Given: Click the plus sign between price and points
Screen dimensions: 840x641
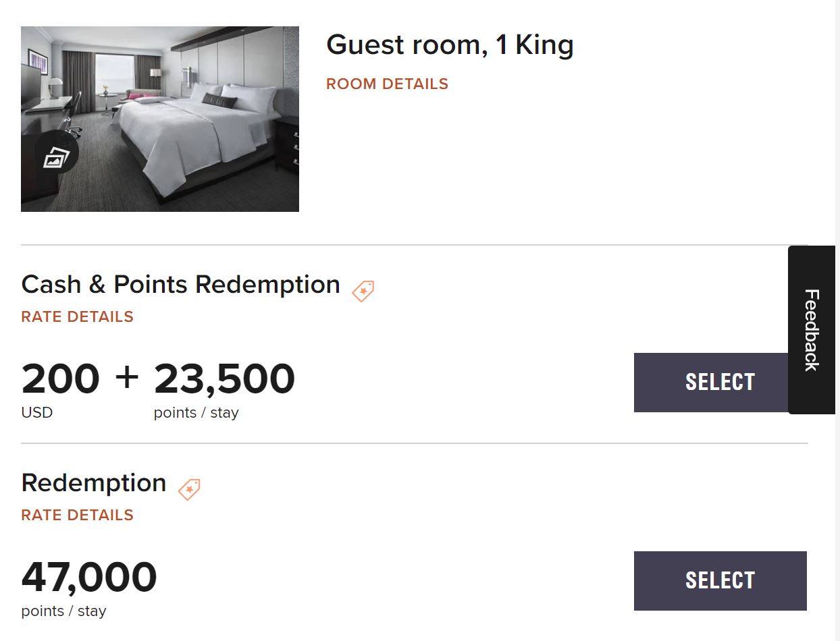Looking at the screenshot, I should (x=125, y=375).
